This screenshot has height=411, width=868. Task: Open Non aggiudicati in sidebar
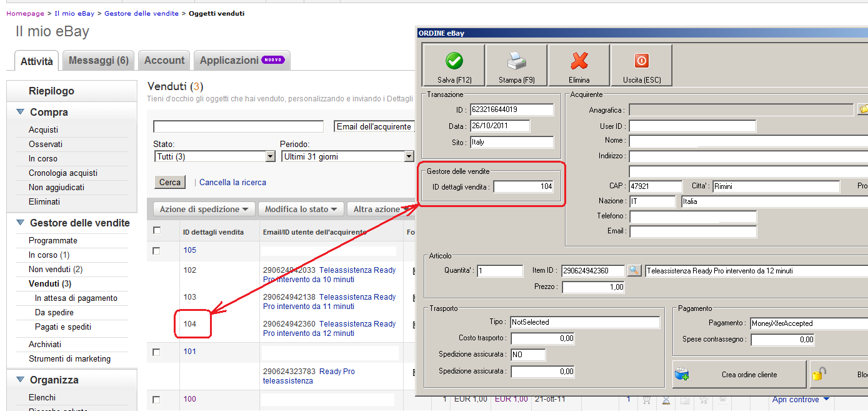coord(56,187)
